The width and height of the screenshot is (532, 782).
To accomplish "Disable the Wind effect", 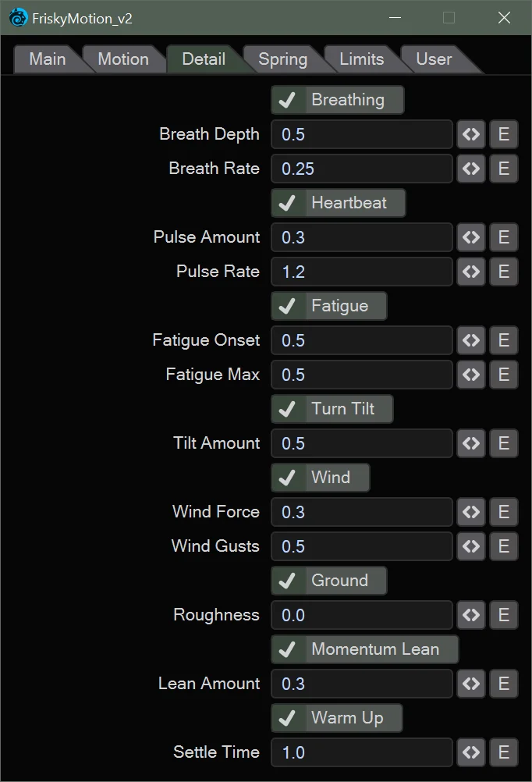I will point(320,478).
